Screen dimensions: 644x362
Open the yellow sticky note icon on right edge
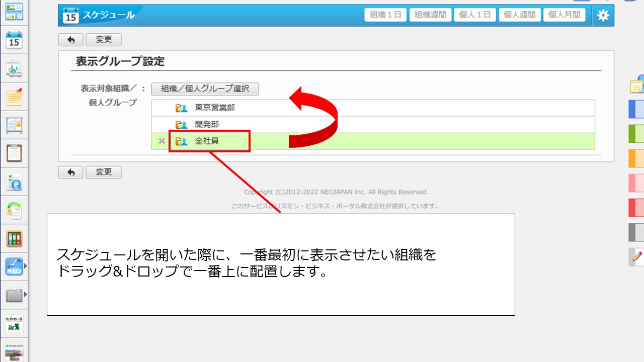coord(637,84)
